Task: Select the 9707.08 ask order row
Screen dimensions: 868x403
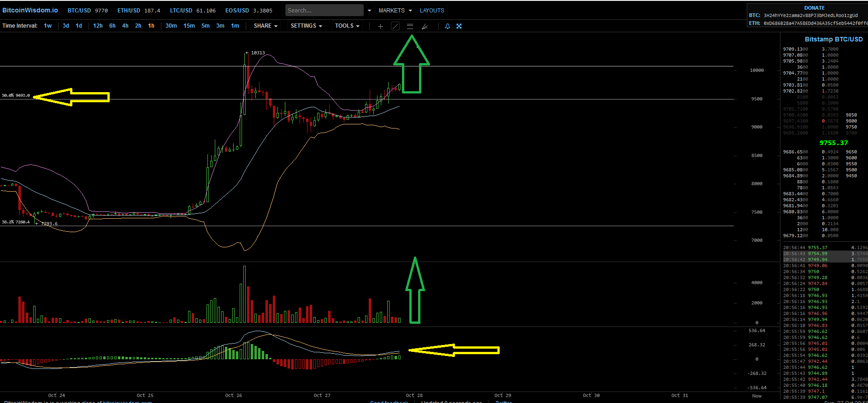Action: [x=811, y=55]
